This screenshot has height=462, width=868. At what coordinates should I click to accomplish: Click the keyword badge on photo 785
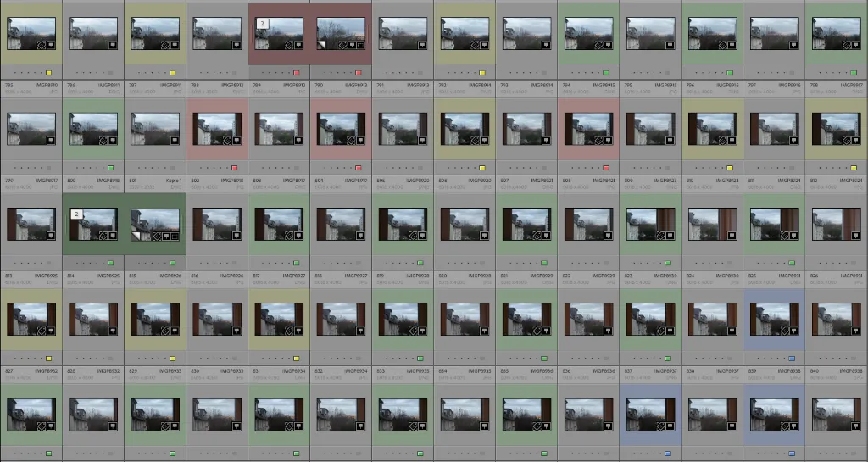pos(50,141)
